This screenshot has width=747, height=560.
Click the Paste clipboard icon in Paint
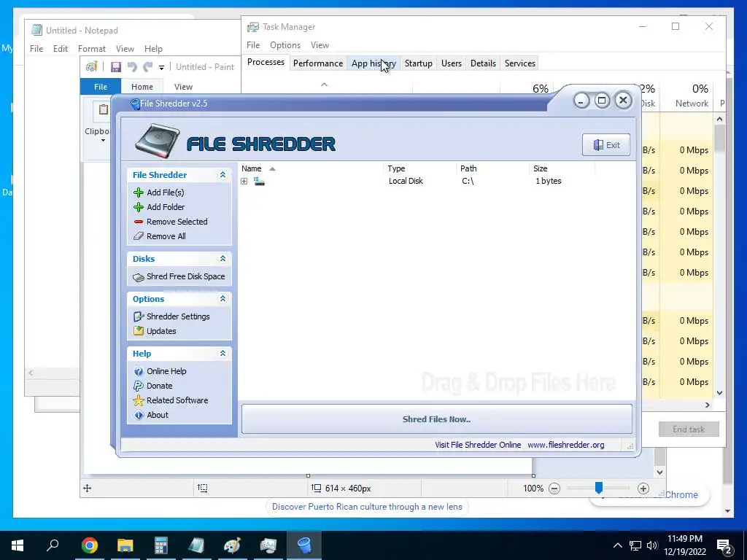coord(104,110)
